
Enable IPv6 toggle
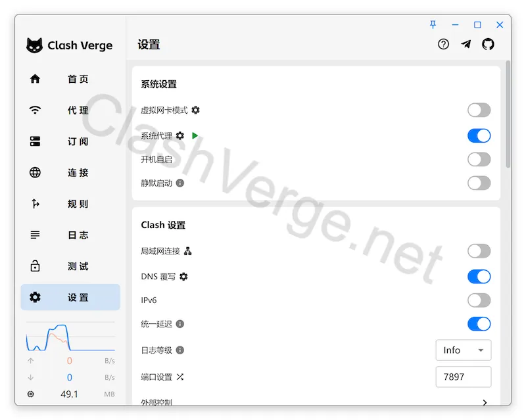pyautogui.click(x=479, y=300)
